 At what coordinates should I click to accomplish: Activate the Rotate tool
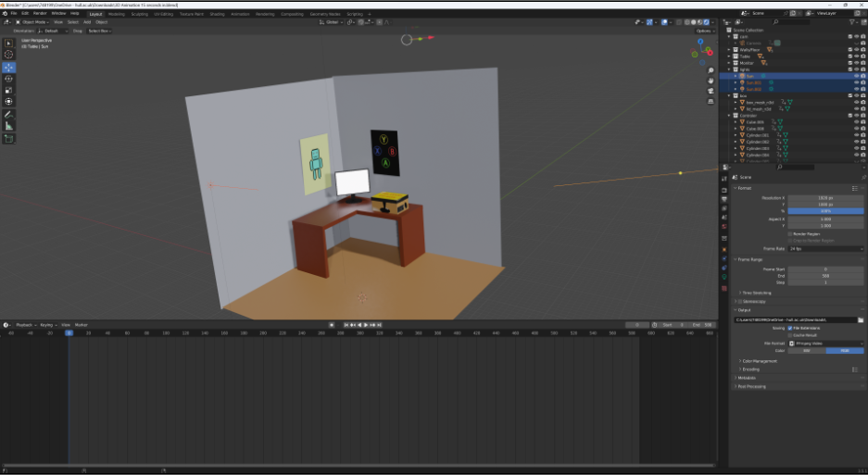click(x=9, y=80)
